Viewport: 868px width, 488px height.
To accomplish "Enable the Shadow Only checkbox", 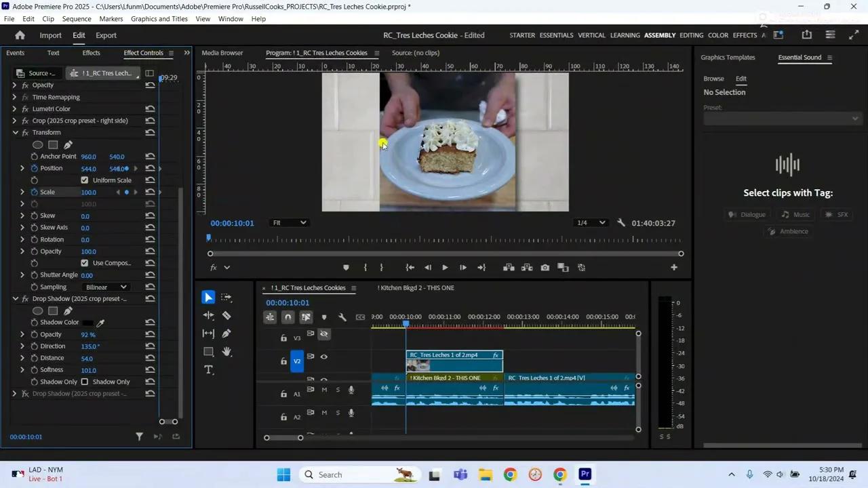I will pyautogui.click(x=84, y=382).
